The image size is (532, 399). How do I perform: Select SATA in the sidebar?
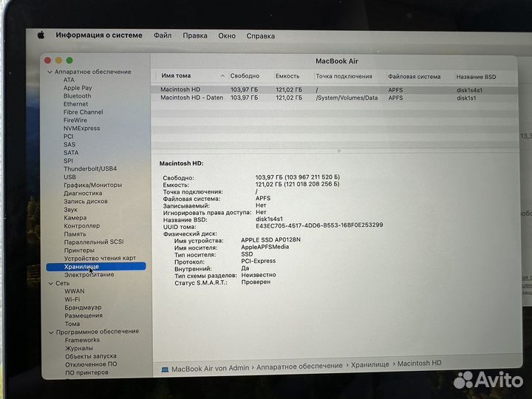click(x=71, y=153)
